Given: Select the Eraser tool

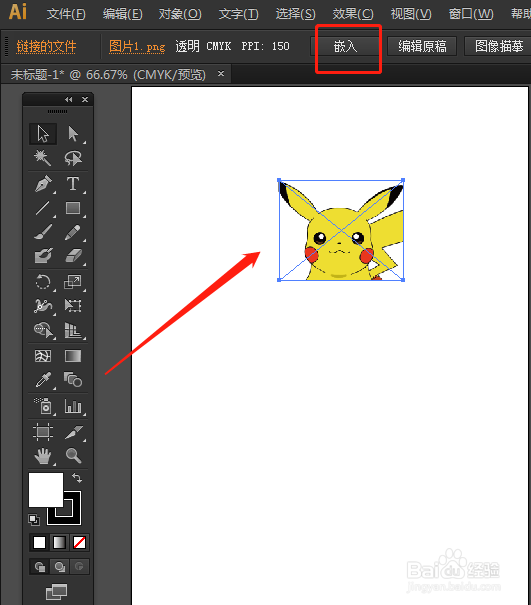Looking at the screenshot, I should (73, 255).
